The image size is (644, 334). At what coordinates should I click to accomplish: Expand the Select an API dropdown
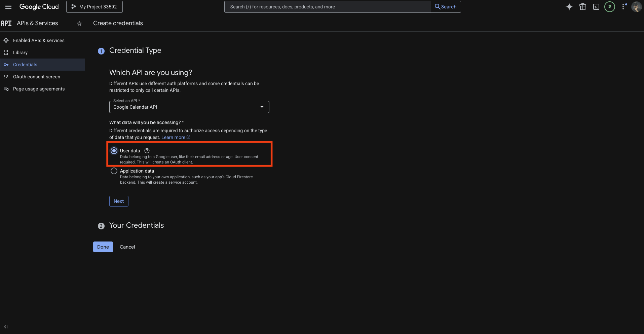(x=189, y=107)
